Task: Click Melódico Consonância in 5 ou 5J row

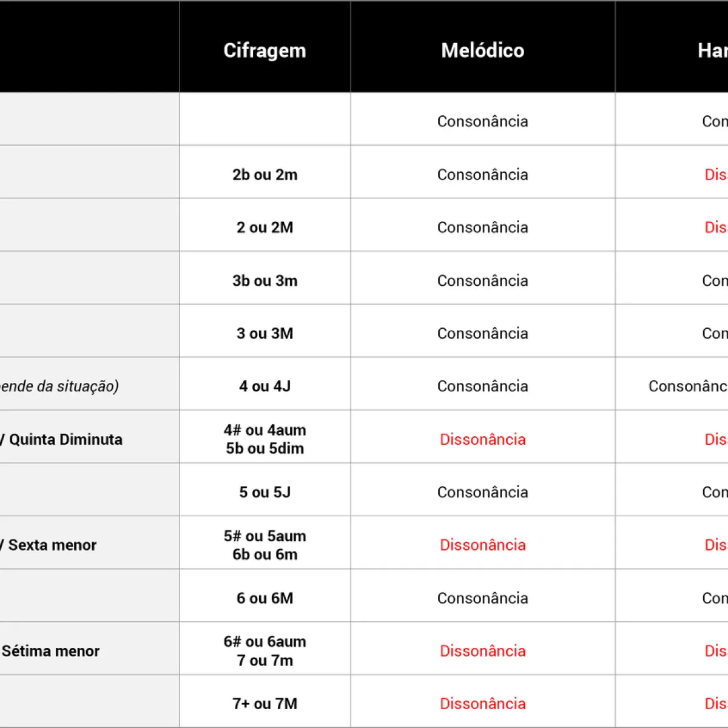Action: 483,492
